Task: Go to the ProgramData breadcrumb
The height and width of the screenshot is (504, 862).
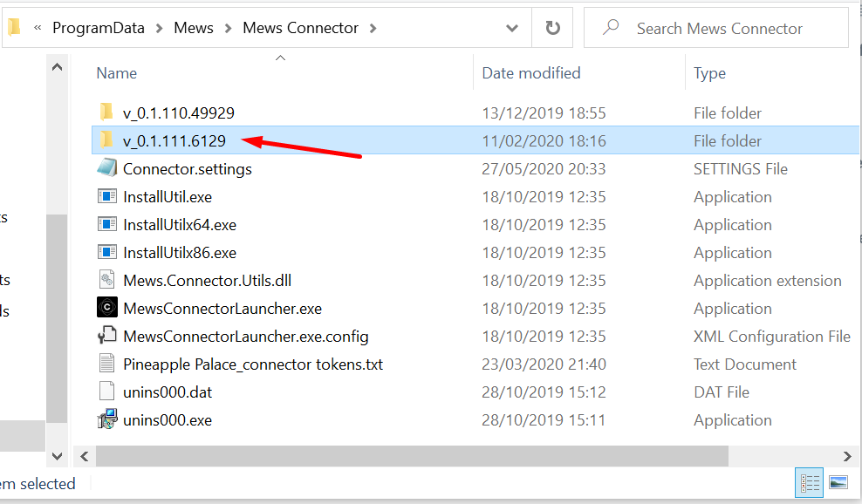Action: click(x=99, y=28)
